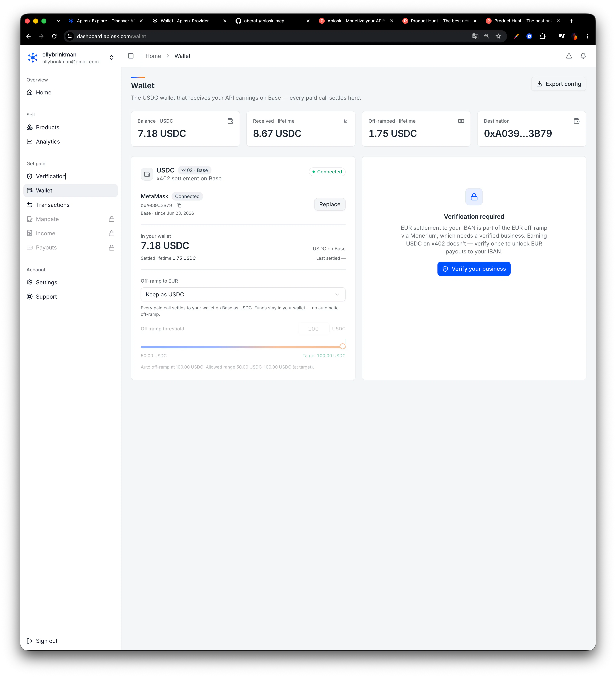Click the Target 100.00 USDC label
The image size is (616, 677).
324,356
